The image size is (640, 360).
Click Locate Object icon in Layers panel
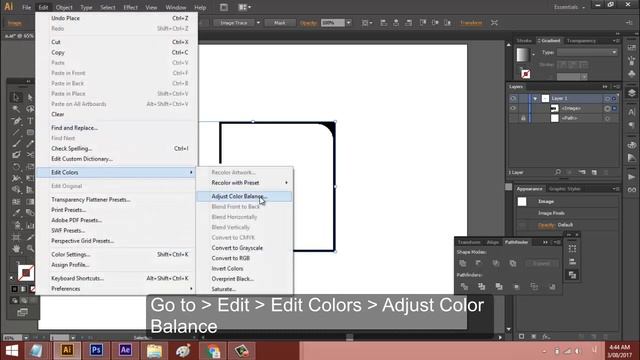pyautogui.click(x=558, y=172)
